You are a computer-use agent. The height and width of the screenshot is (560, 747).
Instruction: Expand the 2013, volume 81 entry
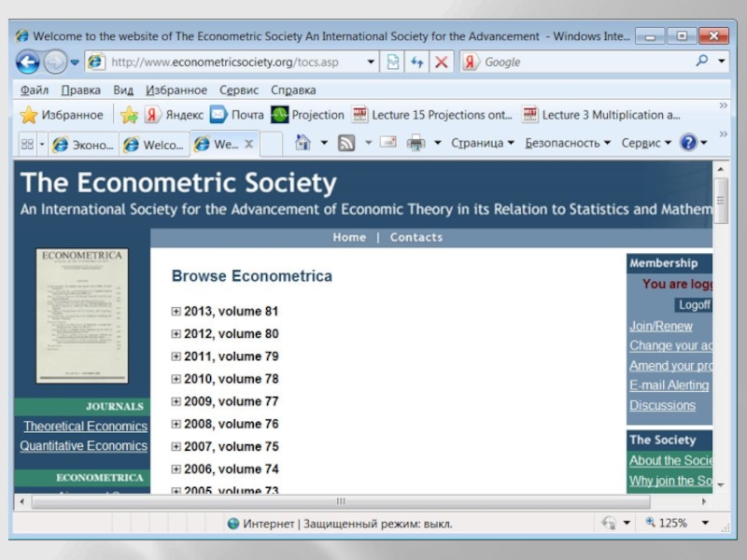[176, 312]
